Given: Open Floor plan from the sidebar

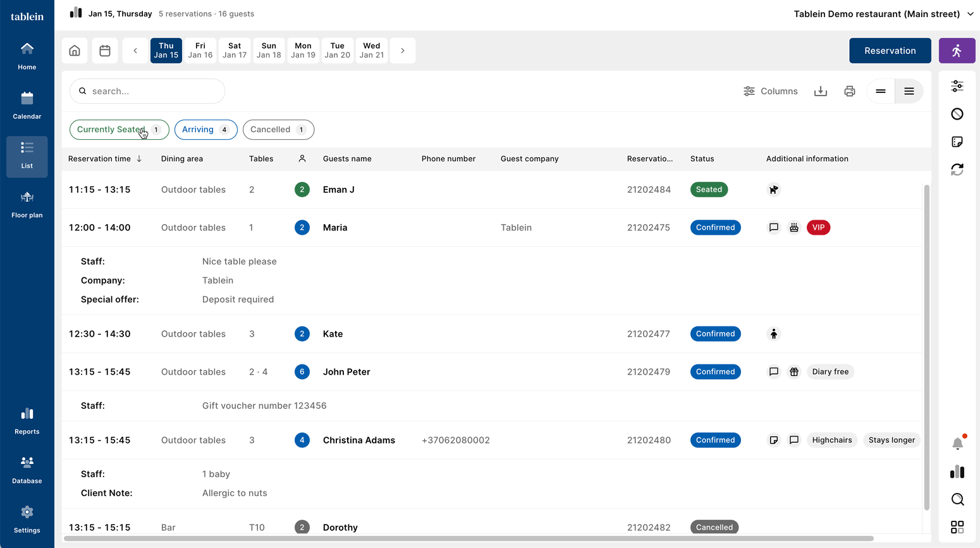Looking at the screenshot, I should [27, 205].
